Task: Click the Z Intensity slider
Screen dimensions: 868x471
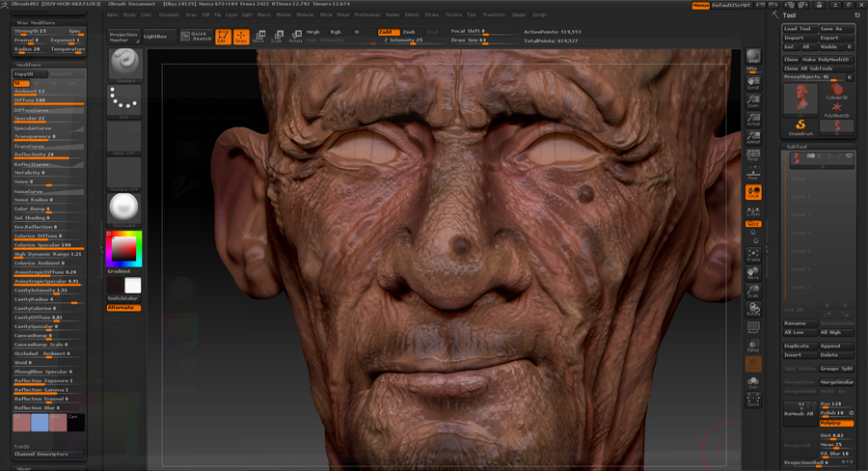Action: (413, 41)
